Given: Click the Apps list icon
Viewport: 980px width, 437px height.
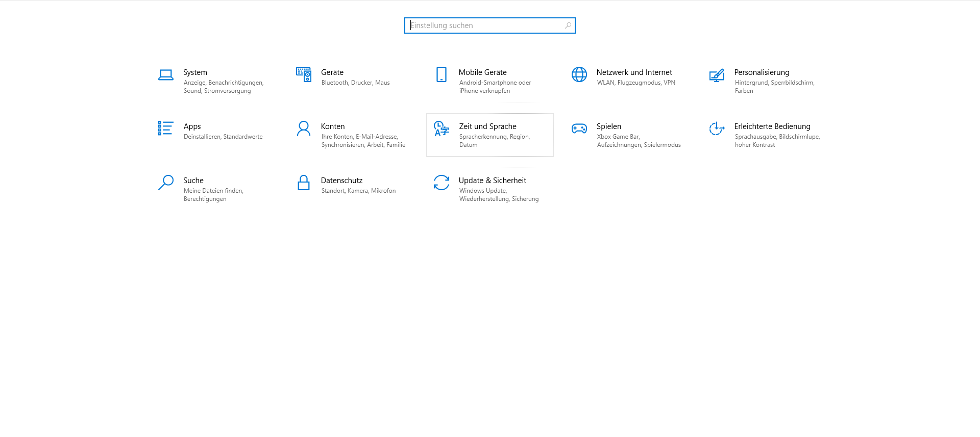Looking at the screenshot, I should pos(165,128).
